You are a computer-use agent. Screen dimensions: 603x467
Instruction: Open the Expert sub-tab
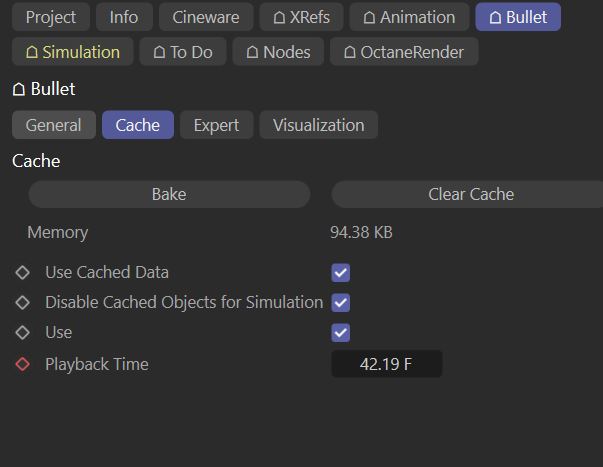(217, 125)
